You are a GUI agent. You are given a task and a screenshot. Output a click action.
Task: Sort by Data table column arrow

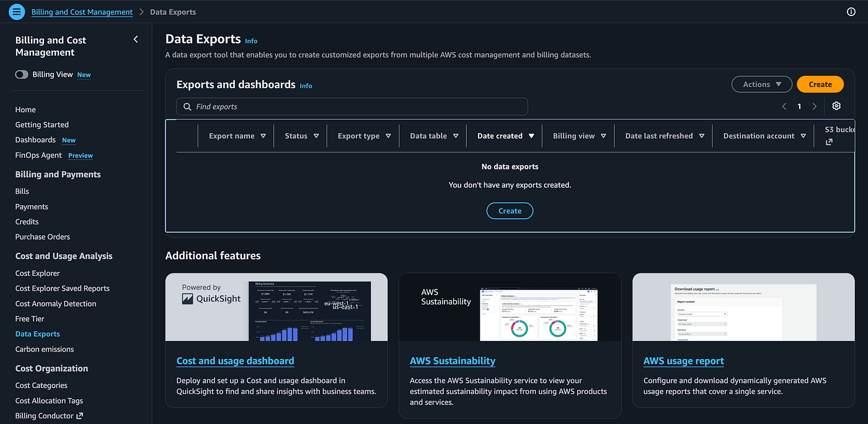coord(456,136)
